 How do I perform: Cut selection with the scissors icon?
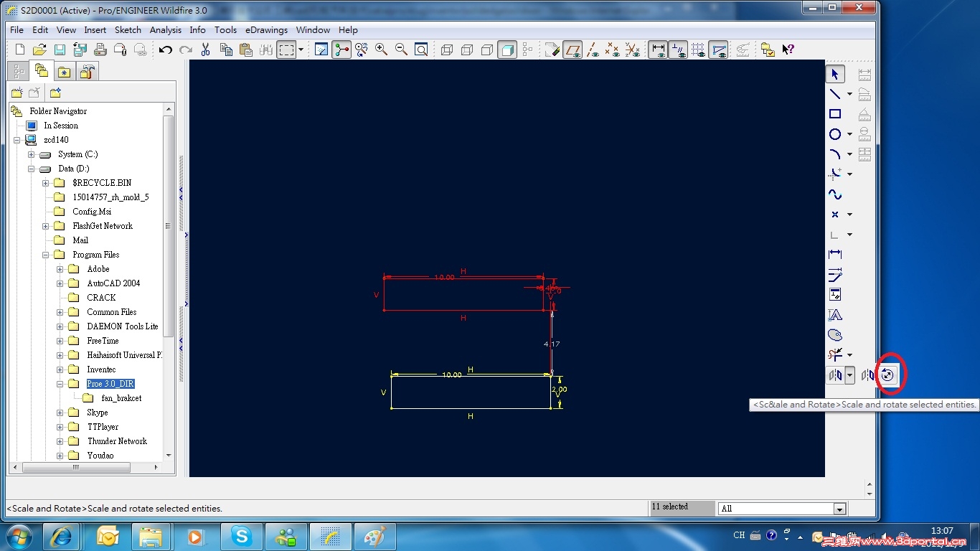point(206,50)
